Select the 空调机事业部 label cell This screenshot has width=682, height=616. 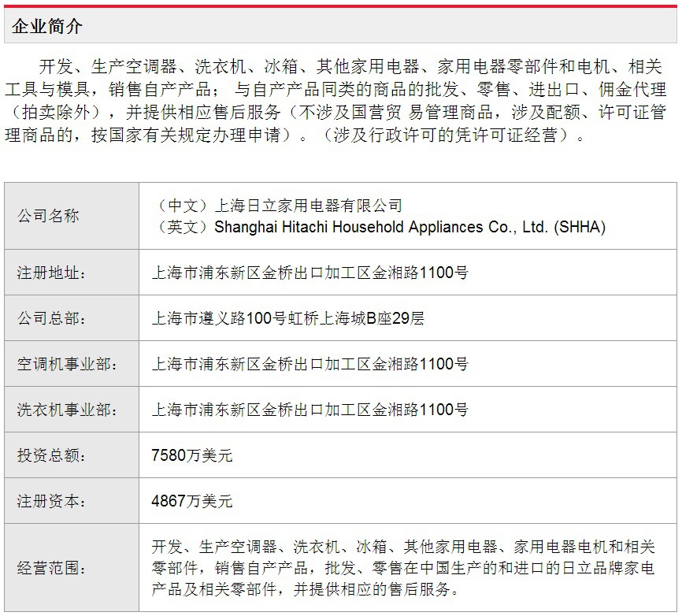click(72, 364)
